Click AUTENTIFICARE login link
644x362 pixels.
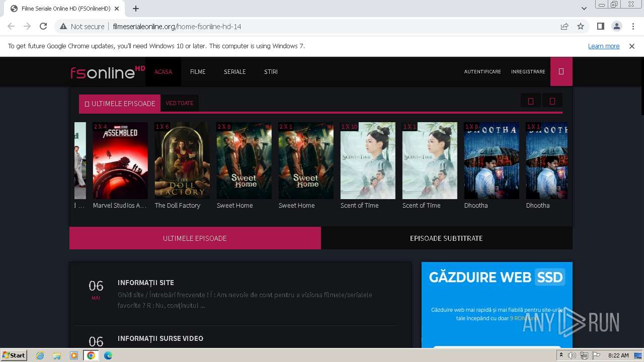(482, 72)
